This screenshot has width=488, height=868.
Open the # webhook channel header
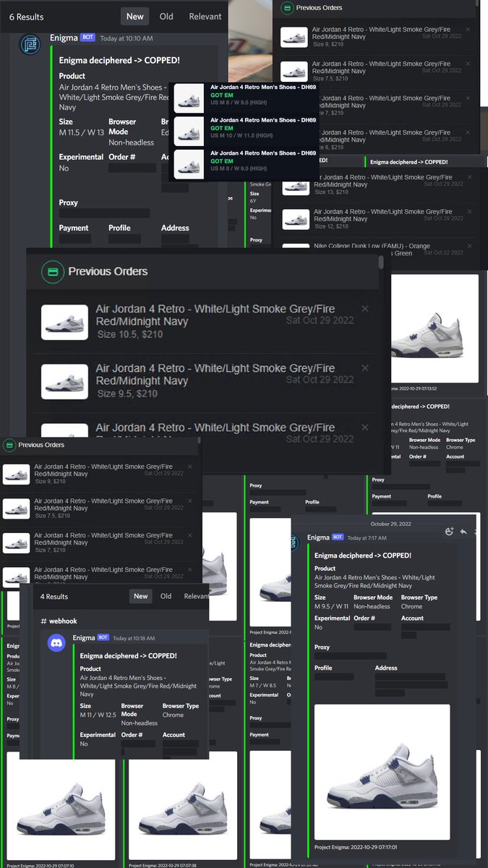pos(59,621)
